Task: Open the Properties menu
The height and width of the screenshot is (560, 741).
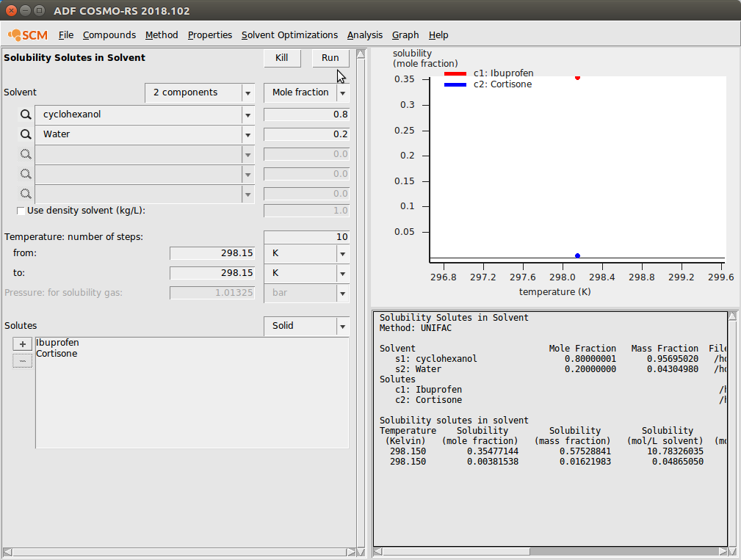Action: click(x=210, y=35)
